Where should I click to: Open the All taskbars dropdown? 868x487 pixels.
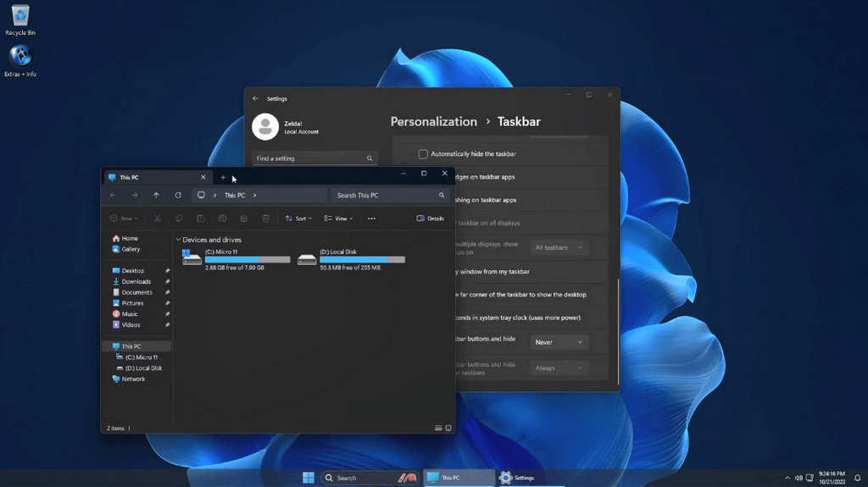[559, 247]
